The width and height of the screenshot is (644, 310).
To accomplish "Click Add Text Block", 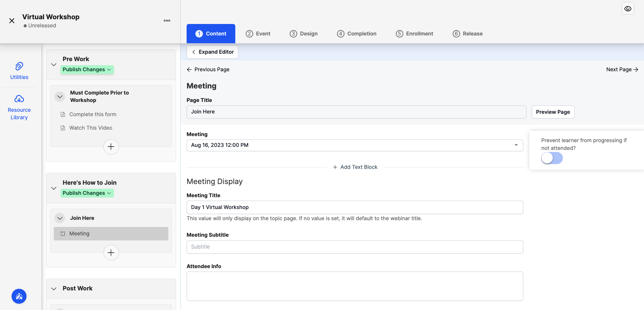I will [x=355, y=167].
